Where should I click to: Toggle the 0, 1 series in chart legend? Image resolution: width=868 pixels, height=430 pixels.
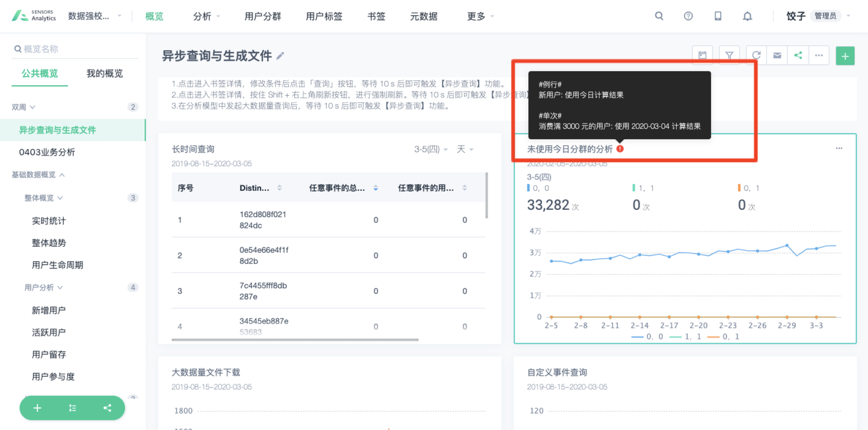[723, 337]
